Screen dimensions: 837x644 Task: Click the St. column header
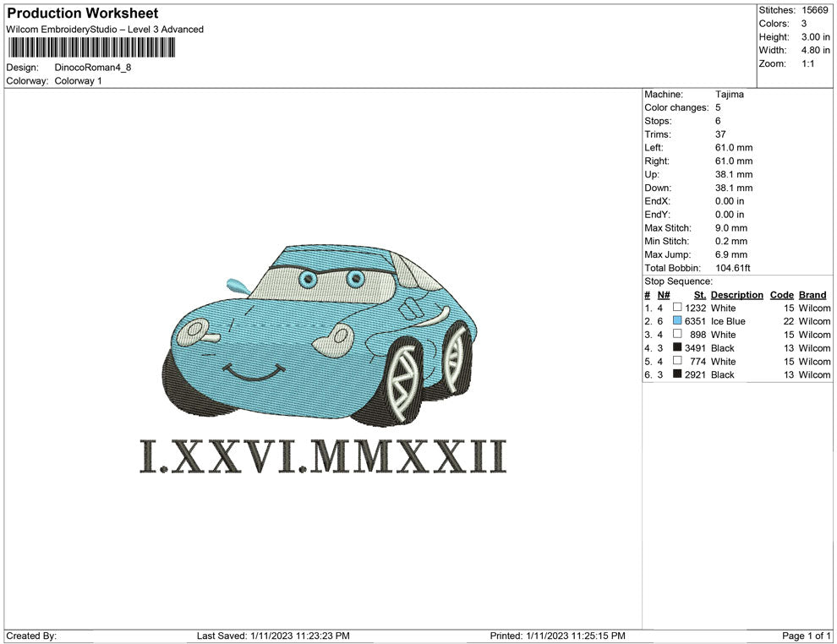point(700,294)
